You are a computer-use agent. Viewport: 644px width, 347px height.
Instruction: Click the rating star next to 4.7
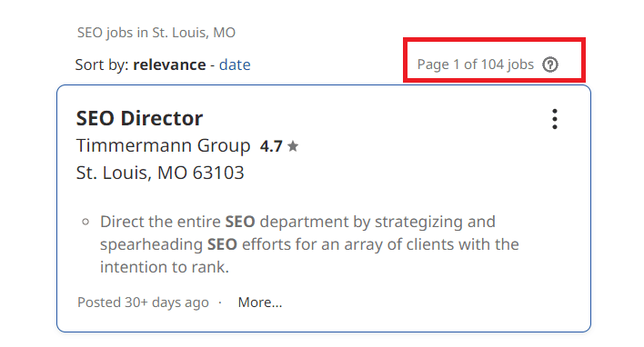click(293, 145)
